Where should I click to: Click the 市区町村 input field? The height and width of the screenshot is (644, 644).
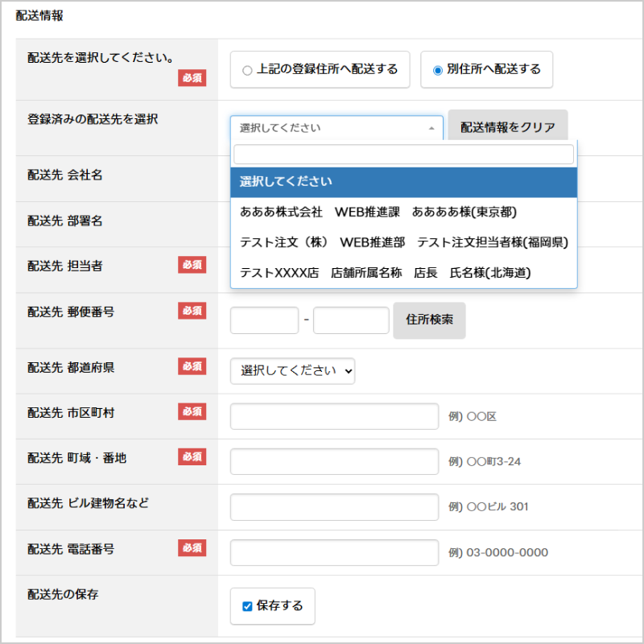334,417
